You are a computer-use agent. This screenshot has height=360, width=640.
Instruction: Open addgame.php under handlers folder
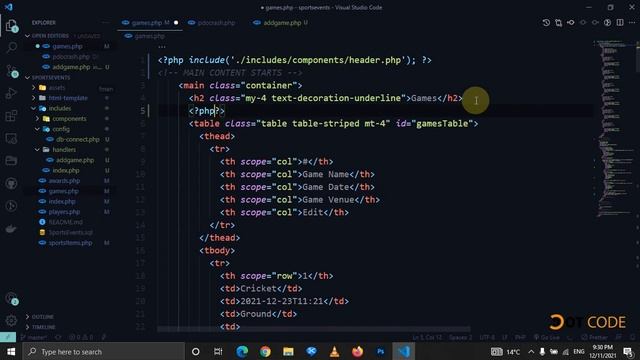pos(75,160)
